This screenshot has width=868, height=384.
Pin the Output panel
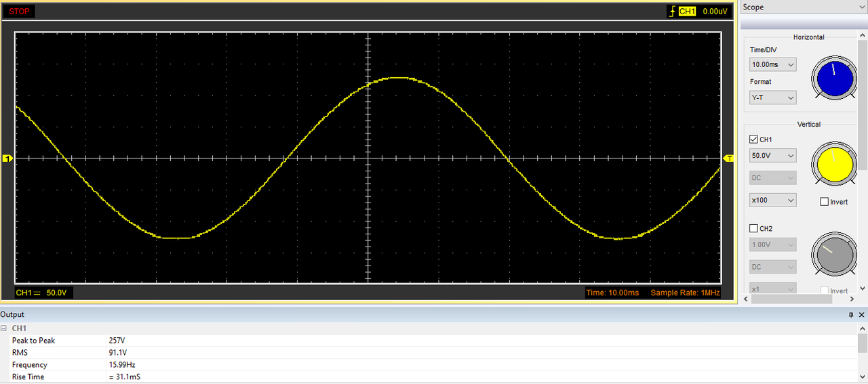851,315
